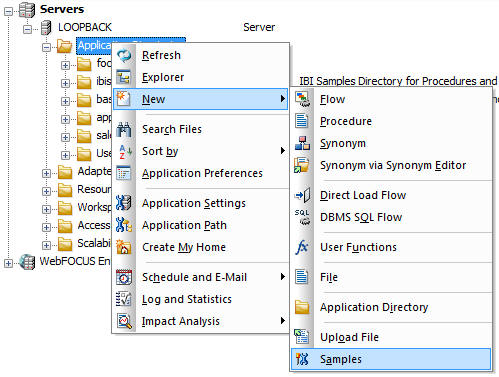Expand the WebFOCUS Environments node

pyautogui.click(x=8, y=263)
